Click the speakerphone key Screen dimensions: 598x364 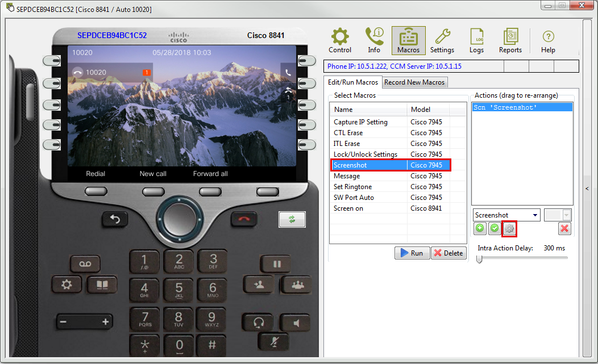pos(296,323)
